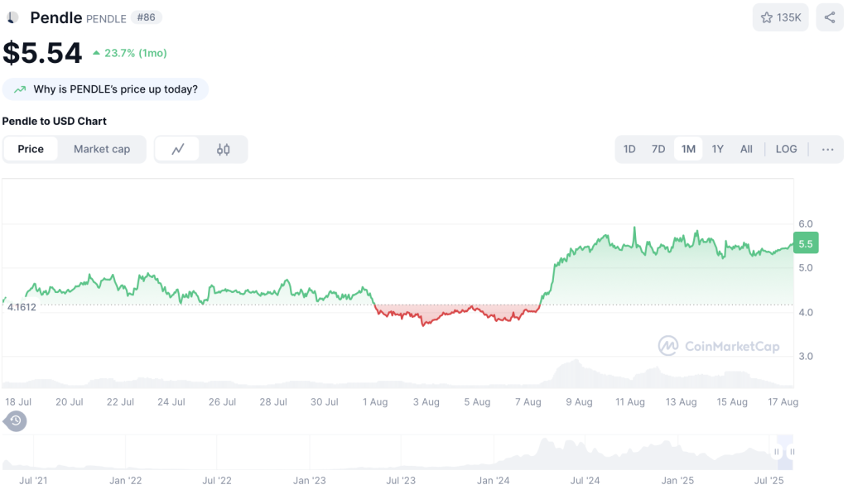Select the Market cap view toggle
Screen dimensions: 848x504
[x=102, y=149]
